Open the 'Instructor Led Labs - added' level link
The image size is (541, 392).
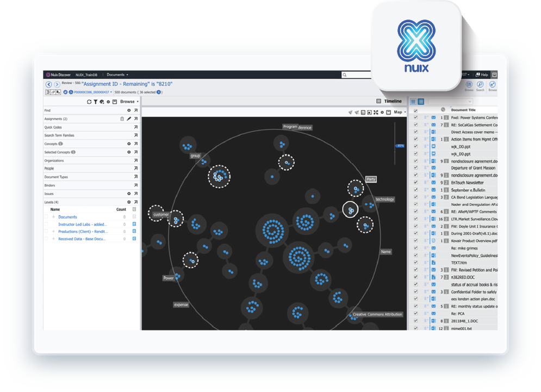[x=83, y=225]
